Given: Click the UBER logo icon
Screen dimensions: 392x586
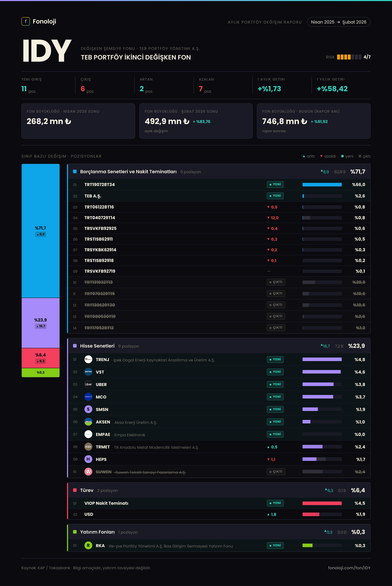Looking at the screenshot, I should (88, 384).
